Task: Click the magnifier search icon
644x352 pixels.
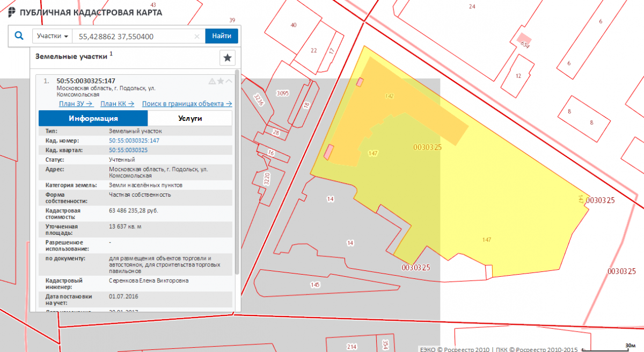Action: [19, 36]
